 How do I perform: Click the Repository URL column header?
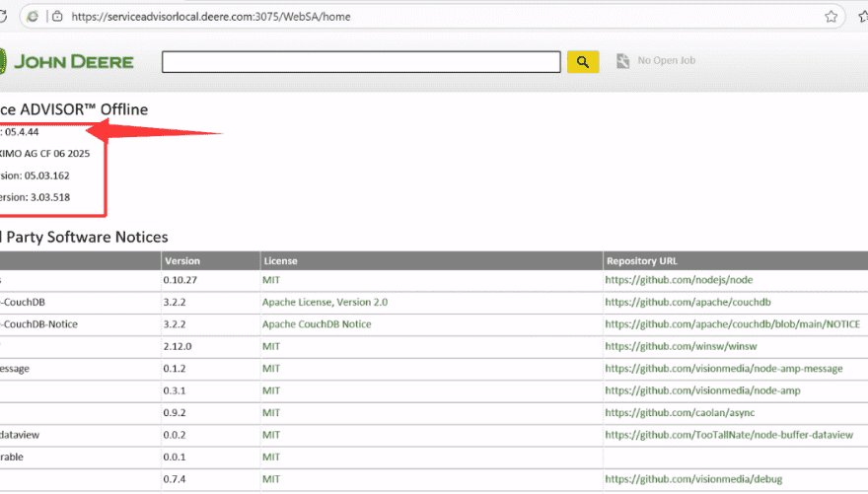point(641,261)
